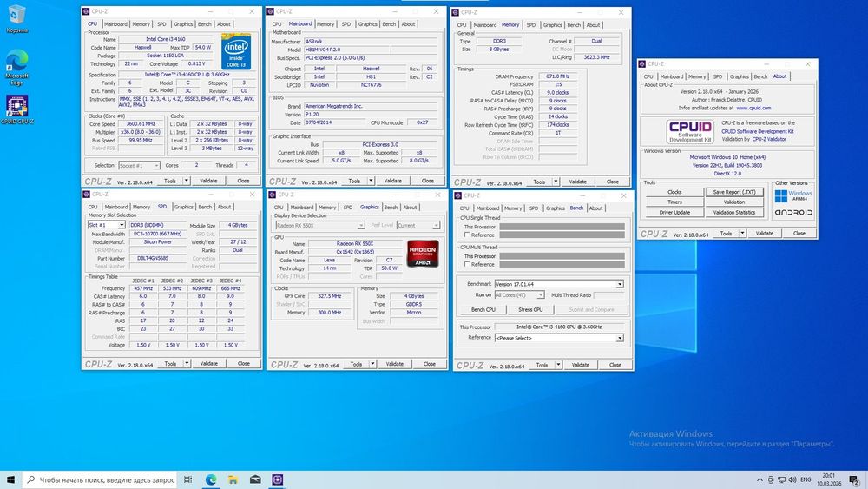
Task: Open Task View from the taskbar
Action: click(188, 479)
